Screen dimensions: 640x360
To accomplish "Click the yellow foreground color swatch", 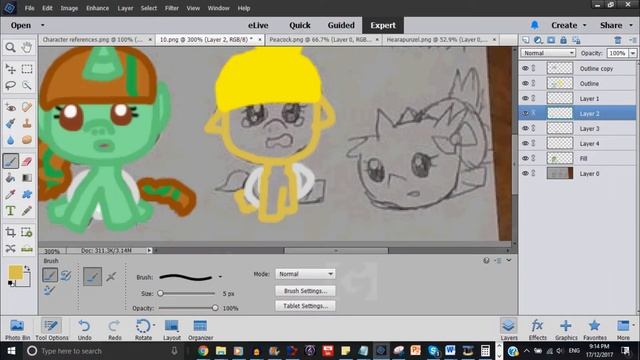I will pos(16,272).
